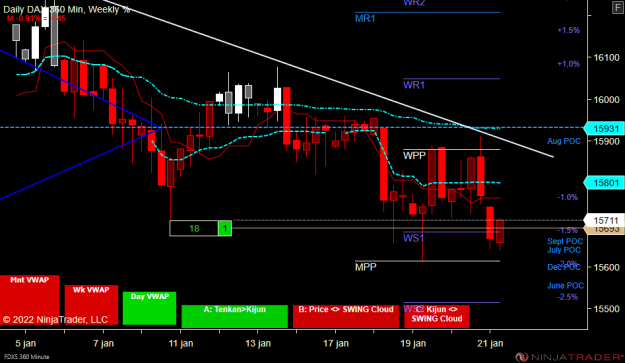Select the Wk VWAP red status box
The image size is (625, 363).
(x=91, y=305)
